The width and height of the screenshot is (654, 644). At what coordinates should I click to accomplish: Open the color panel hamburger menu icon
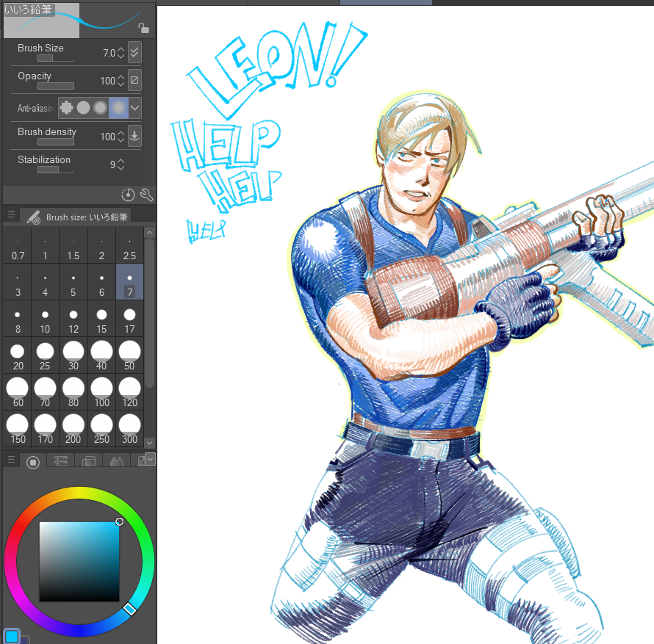pyautogui.click(x=11, y=460)
